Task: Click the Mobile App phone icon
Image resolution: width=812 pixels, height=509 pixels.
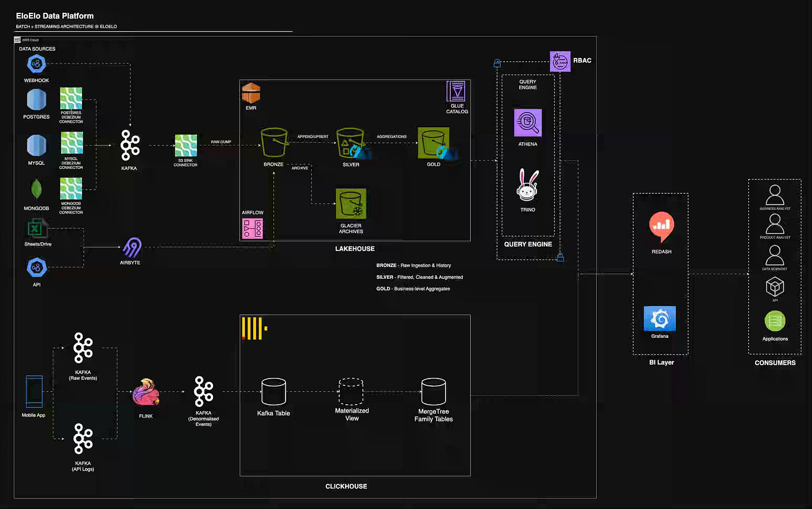Action: (34, 392)
